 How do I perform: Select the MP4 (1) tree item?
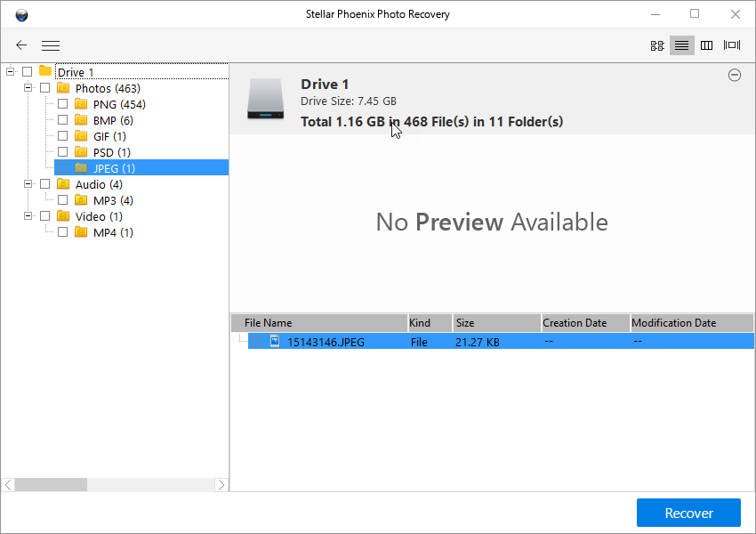[x=113, y=232]
